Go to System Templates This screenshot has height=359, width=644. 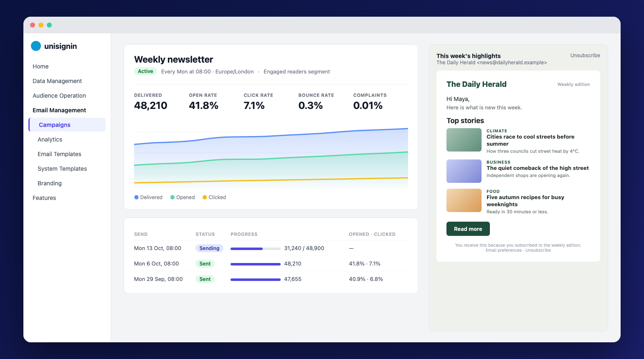pos(62,169)
